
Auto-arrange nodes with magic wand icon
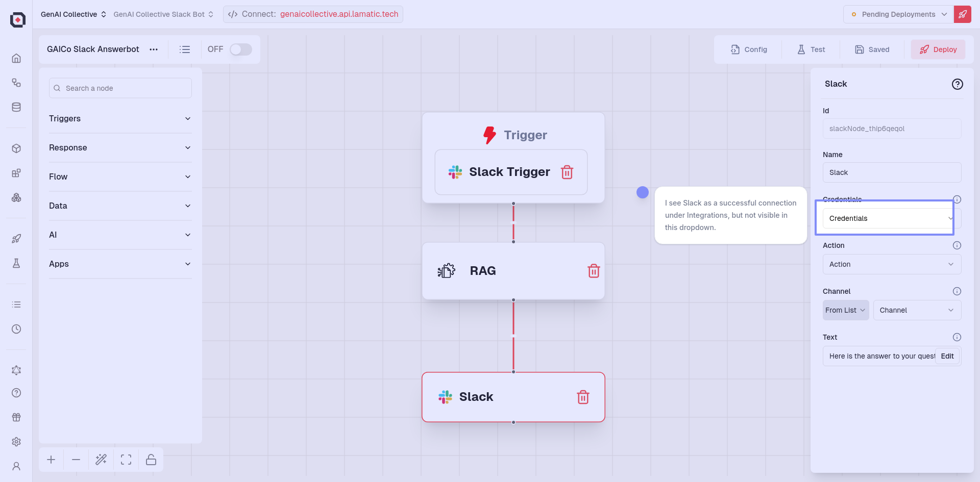[101, 460]
